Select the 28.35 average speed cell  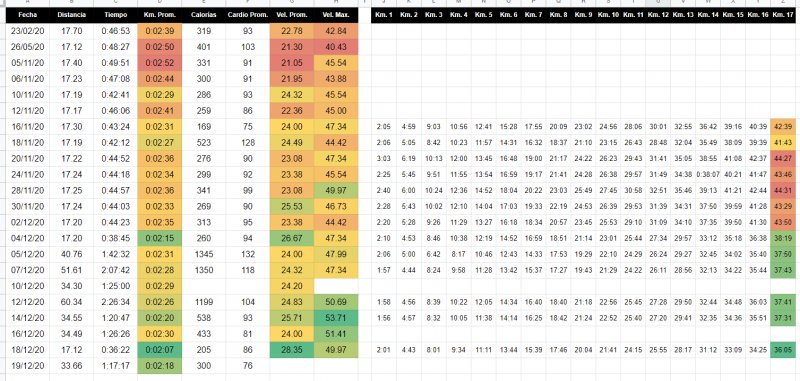[292, 351]
